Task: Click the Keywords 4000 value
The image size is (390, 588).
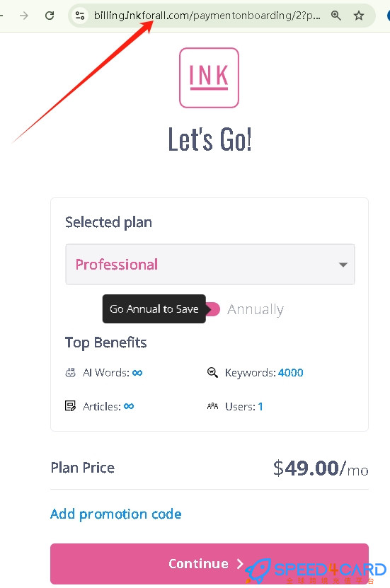Action: (x=291, y=373)
